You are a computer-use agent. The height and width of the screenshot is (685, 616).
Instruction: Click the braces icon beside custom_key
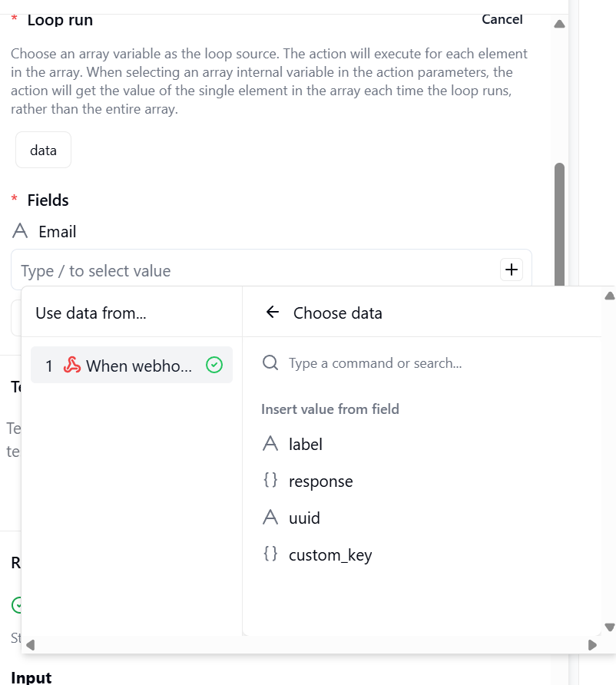point(270,554)
